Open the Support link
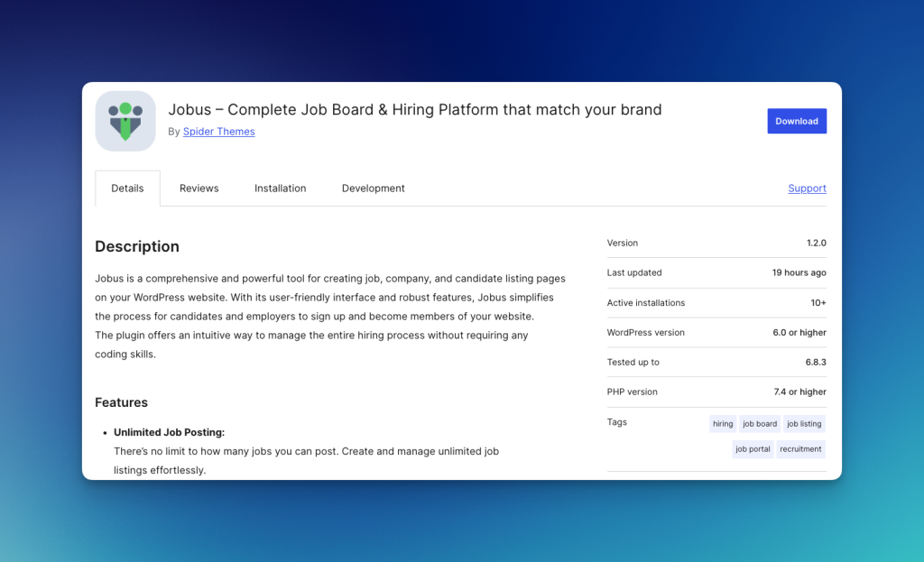Image resolution: width=924 pixels, height=562 pixels. 807,188
